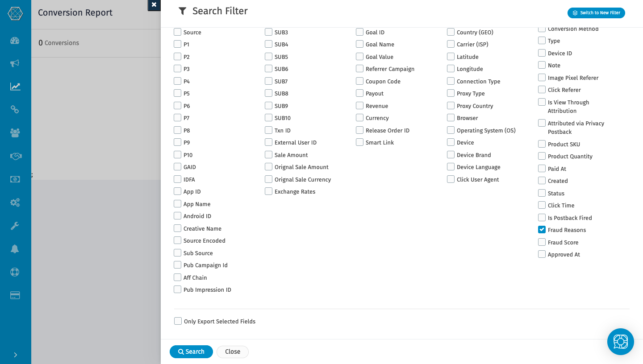
Task: Click the chain link icon in sidebar
Action: pos(15,109)
